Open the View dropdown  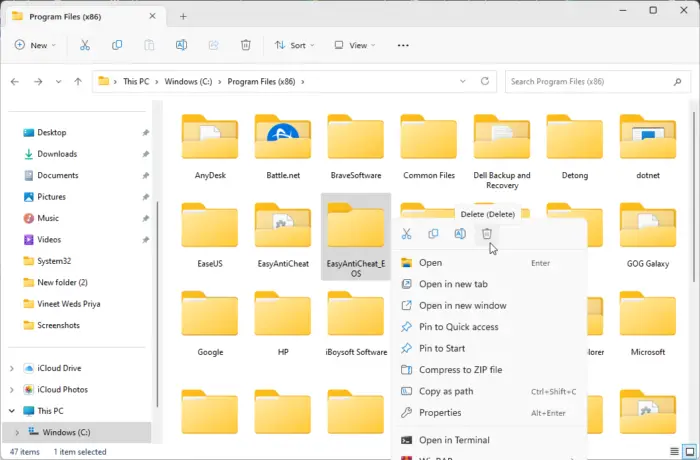355,45
